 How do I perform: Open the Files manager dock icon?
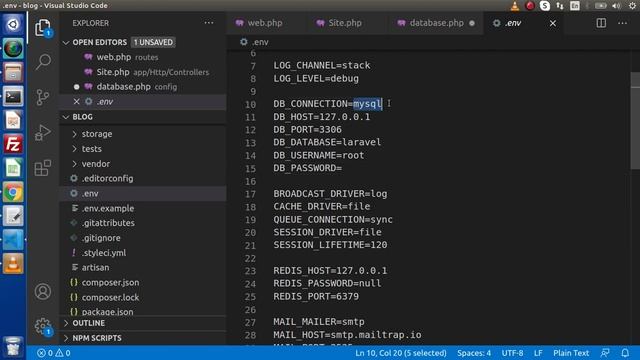[13, 72]
